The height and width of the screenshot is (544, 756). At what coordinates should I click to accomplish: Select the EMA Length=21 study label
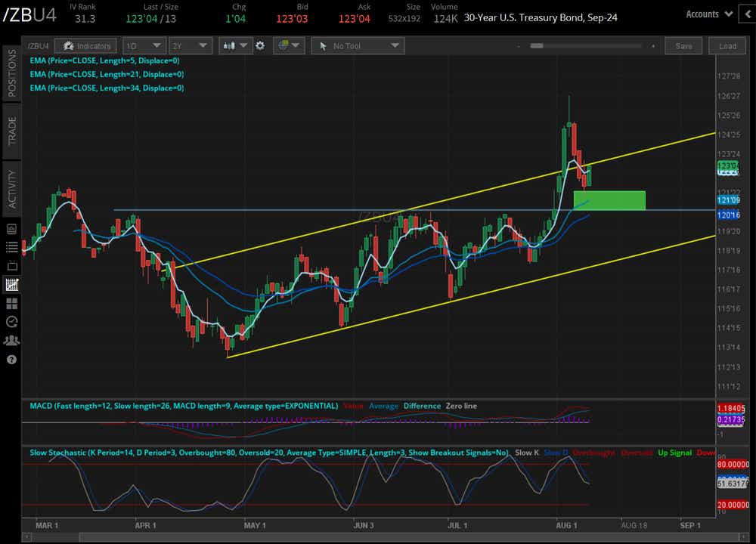pos(107,74)
